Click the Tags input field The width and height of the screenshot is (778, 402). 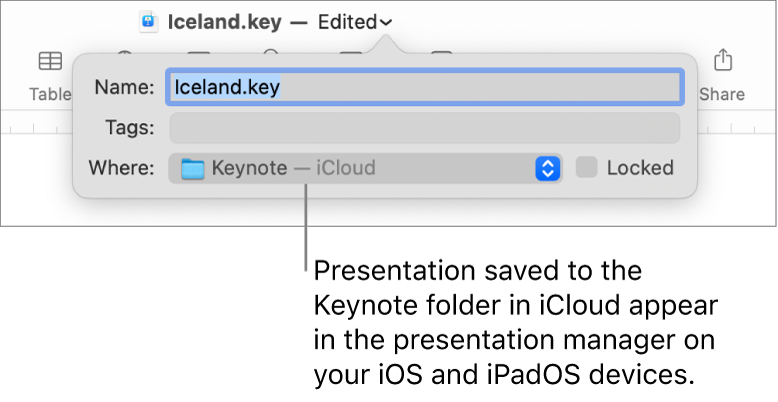425,128
